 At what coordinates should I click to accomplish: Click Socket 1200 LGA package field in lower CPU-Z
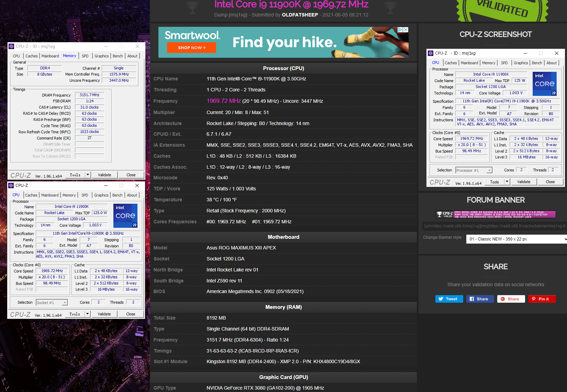pyautogui.click(x=71, y=219)
